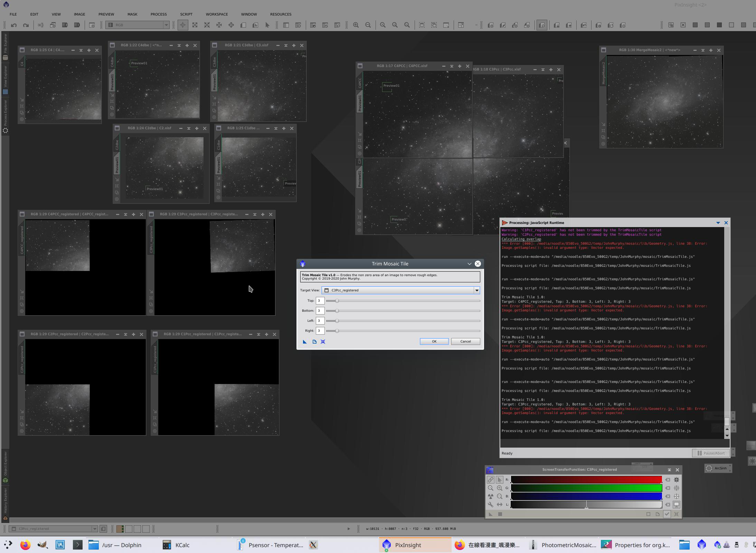Screen dimensions: 756x553
Task: Click the Undo arrow in the toolbar
Action: 14,25
